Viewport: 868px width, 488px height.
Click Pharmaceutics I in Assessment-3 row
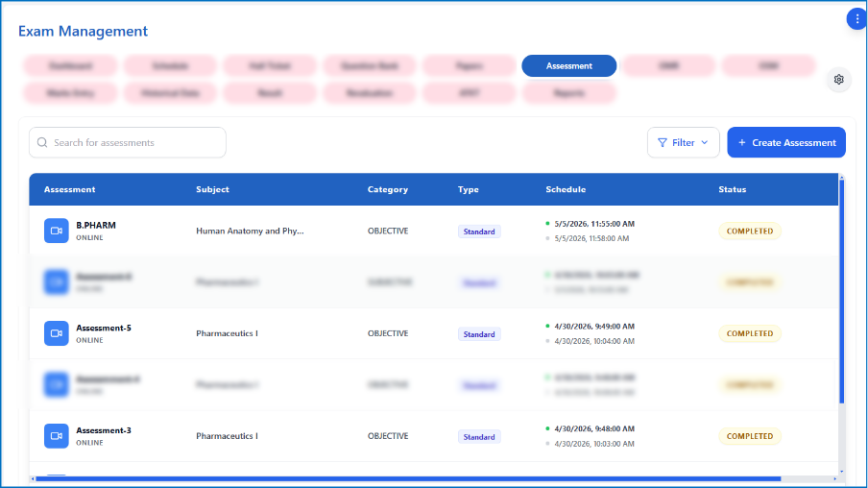click(227, 436)
